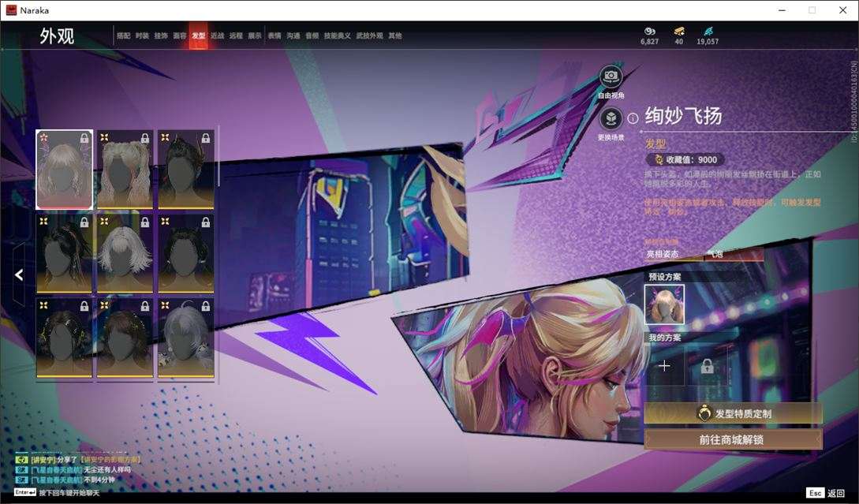
Task: Click the Esc 返回 button
Action: pos(826,493)
